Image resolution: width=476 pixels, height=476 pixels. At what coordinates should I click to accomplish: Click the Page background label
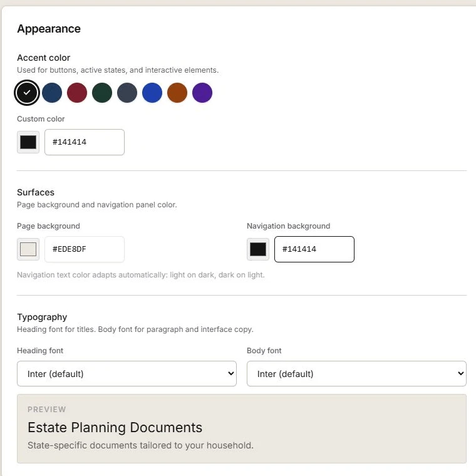(x=48, y=226)
